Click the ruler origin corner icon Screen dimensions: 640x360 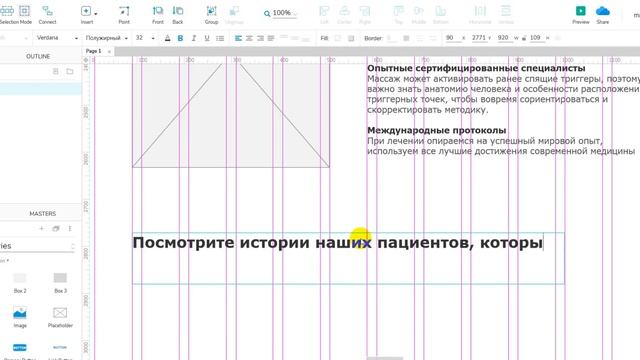tap(86, 60)
